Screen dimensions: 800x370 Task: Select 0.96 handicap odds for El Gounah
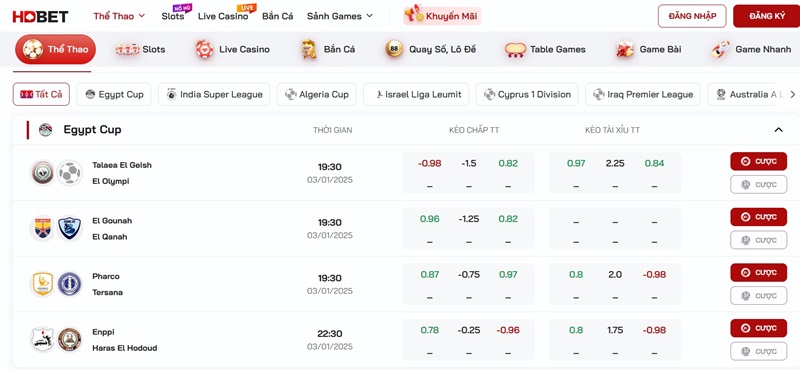[430, 219]
